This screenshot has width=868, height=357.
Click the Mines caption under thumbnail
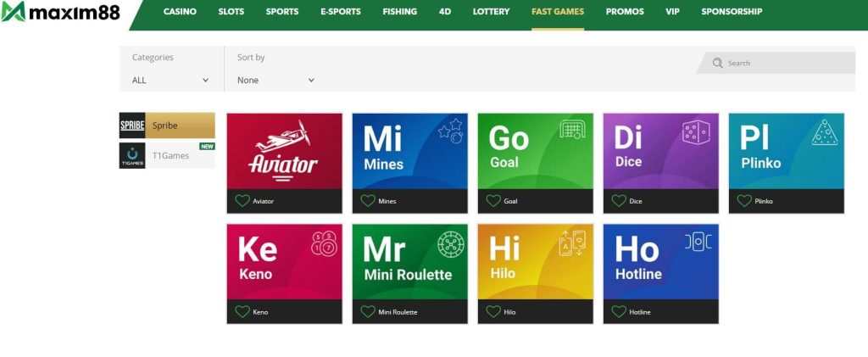coord(387,202)
